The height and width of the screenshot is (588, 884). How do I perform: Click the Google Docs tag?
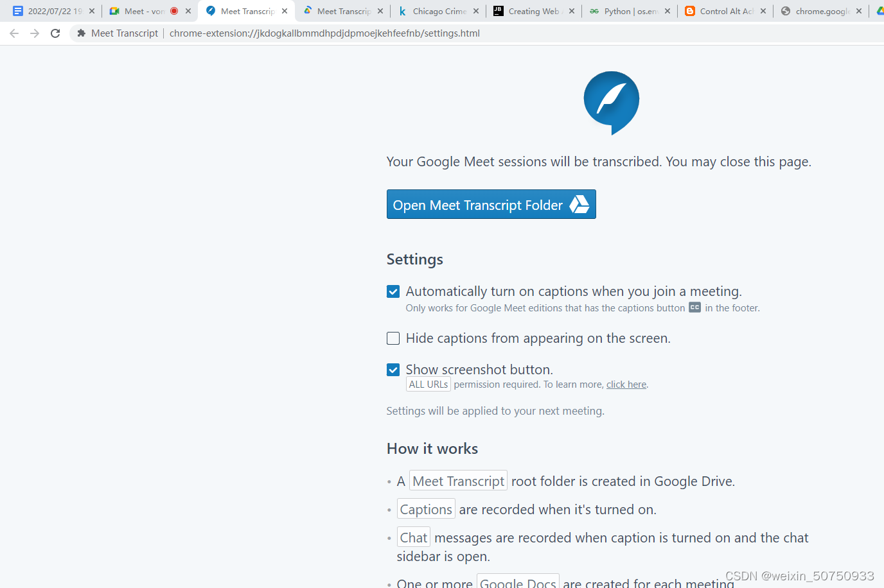(x=518, y=582)
